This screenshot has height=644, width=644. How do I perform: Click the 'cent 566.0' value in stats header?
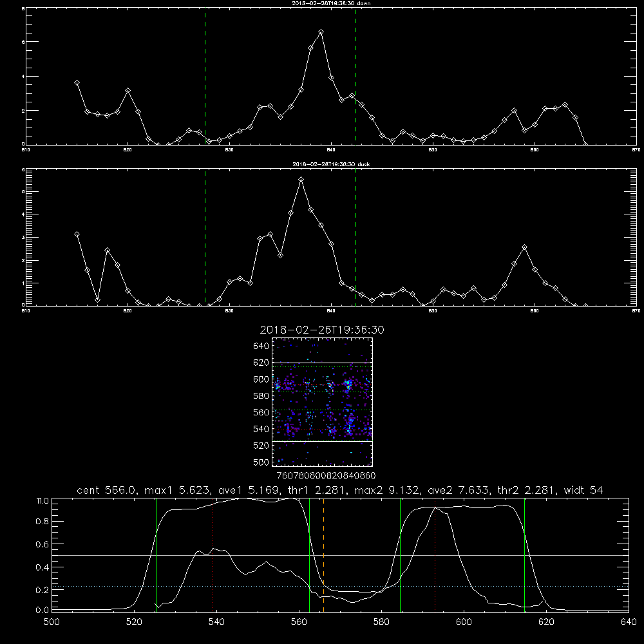[106, 490]
